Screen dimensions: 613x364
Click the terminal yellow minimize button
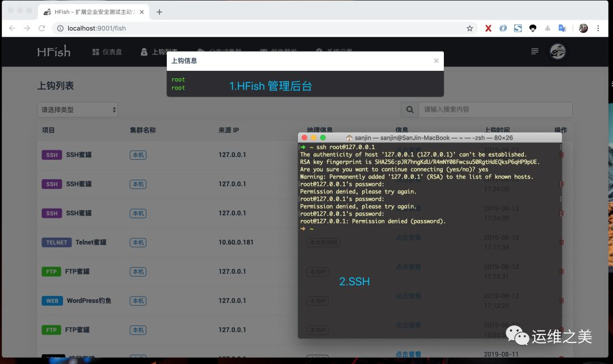(x=313, y=137)
